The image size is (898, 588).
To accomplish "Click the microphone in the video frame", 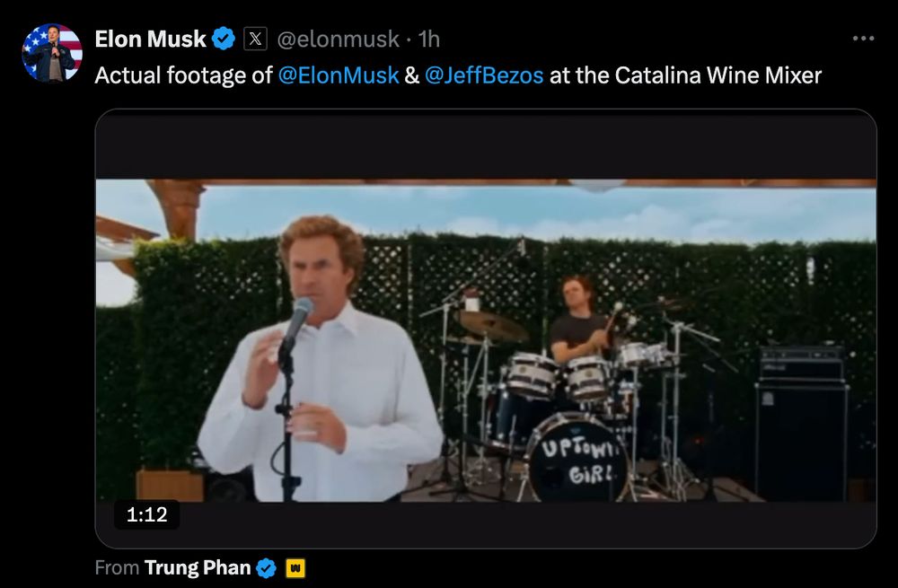I will point(297,320).
